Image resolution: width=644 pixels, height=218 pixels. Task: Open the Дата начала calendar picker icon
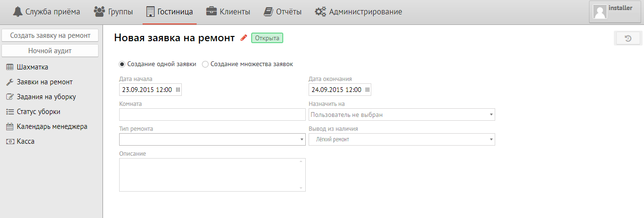point(178,90)
